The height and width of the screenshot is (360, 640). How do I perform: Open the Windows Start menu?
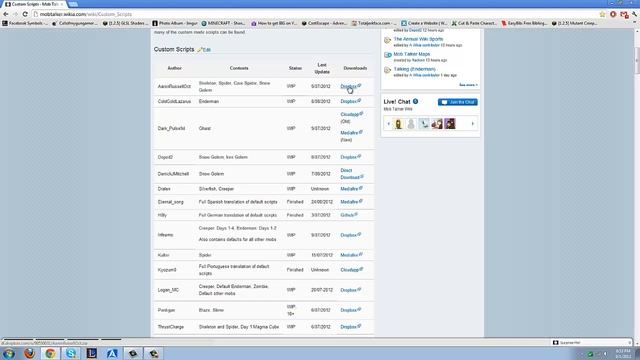[9, 353]
